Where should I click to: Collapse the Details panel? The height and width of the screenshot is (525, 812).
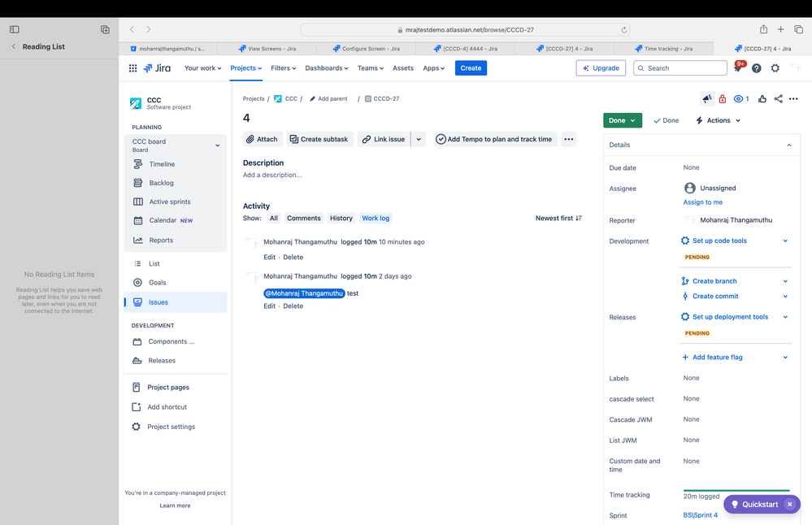click(788, 145)
